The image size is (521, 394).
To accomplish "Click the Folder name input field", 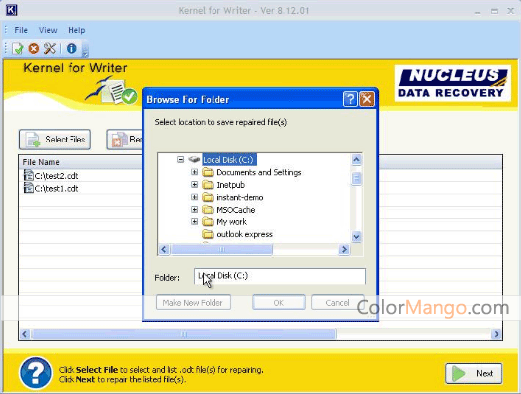I will [x=280, y=276].
